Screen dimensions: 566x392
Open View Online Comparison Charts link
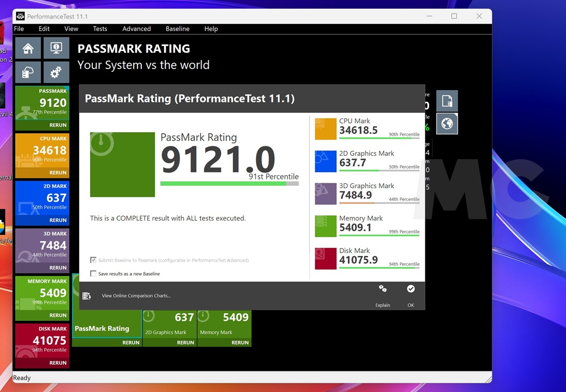click(136, 295)
